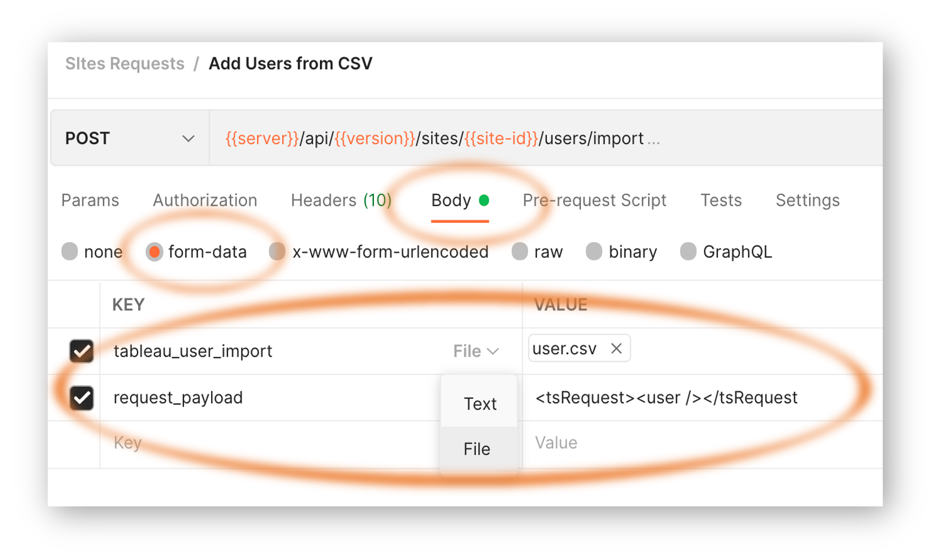Expand the File type selector for tableau_user_import
This screenshot has width=935, height=560.
click(x=475, y=351)
